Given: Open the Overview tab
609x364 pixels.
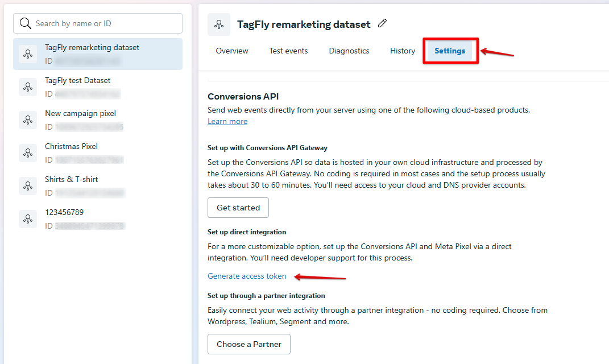Looking at the screenshot, I should (x=232, y=51).
